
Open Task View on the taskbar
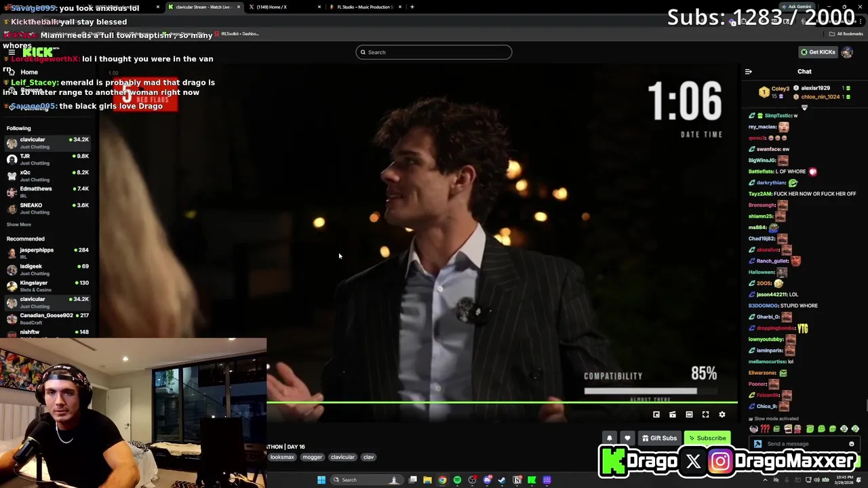coord(413,480)
